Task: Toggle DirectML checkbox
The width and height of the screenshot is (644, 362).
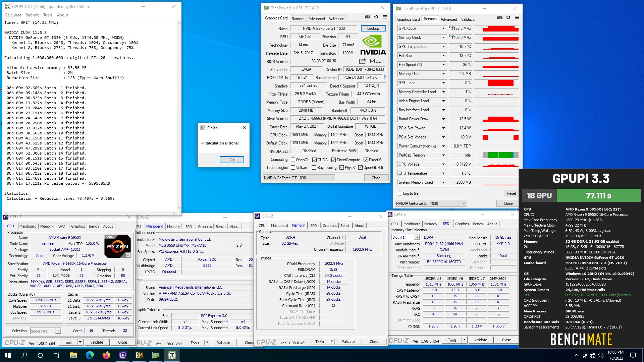Action: 366,160
